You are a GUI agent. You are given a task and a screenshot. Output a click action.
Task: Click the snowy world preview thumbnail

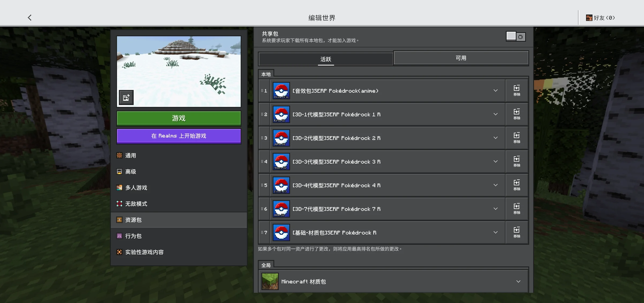click(179, 71)
